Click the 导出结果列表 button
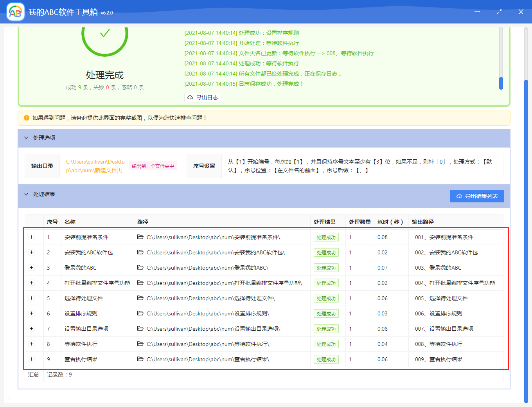The width and height of the screenshot is (532, 407). [477, 196]
